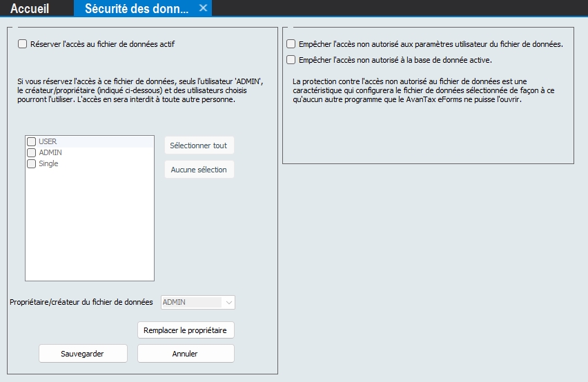
Task: Select the Sécurité des données tab
Action: pyautogui.click(x=135, y=8)
